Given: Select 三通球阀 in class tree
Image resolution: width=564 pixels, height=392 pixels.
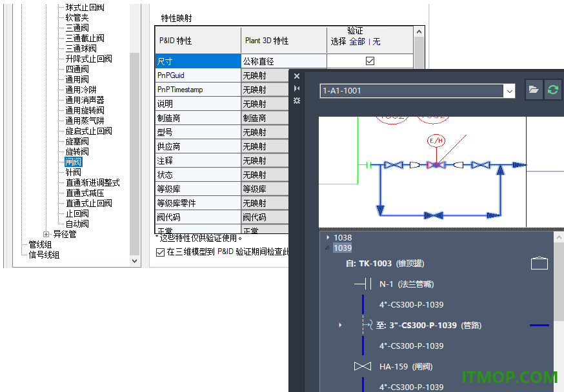Looking at the screenshot, I should point(81,48).
